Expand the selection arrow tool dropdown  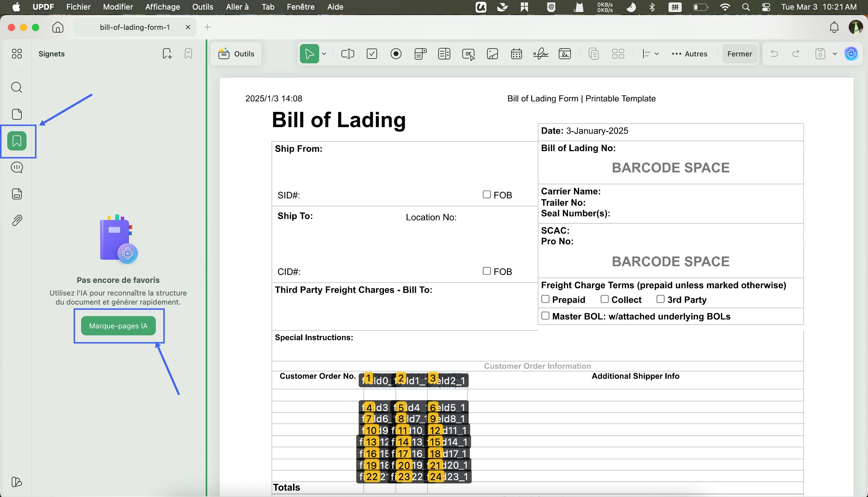[324, 54]
